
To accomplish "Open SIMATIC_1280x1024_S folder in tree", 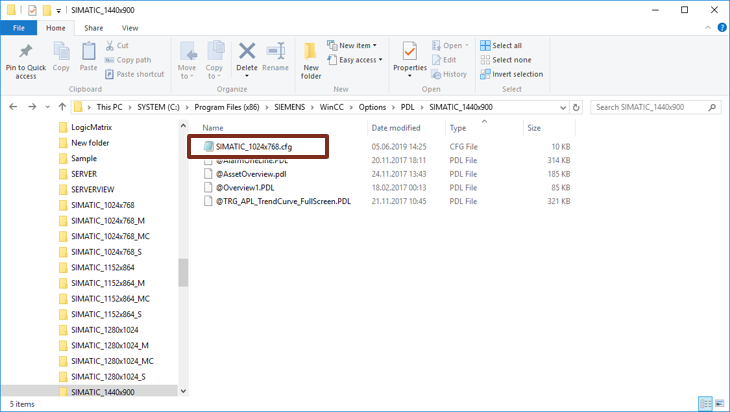I will (108, 377).
